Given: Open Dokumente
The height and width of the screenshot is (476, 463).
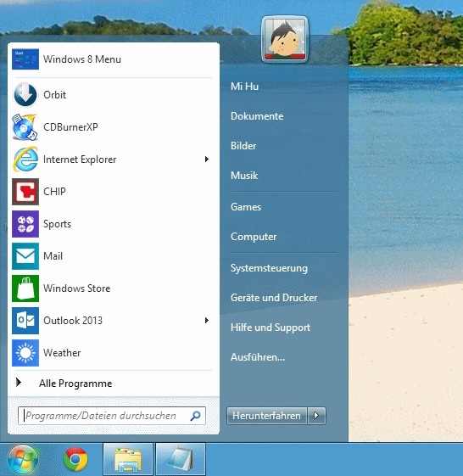Looking at the screenshot, I should tap(257, 116).
